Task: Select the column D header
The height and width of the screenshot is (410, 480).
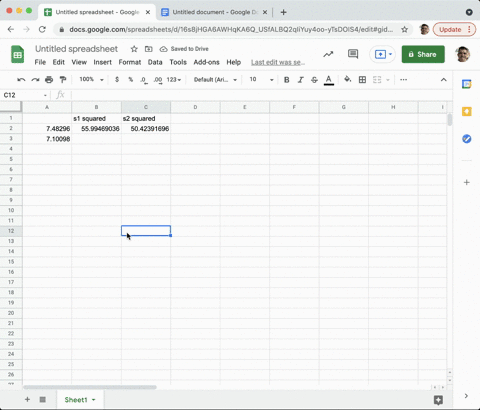Action: point(195,107)
